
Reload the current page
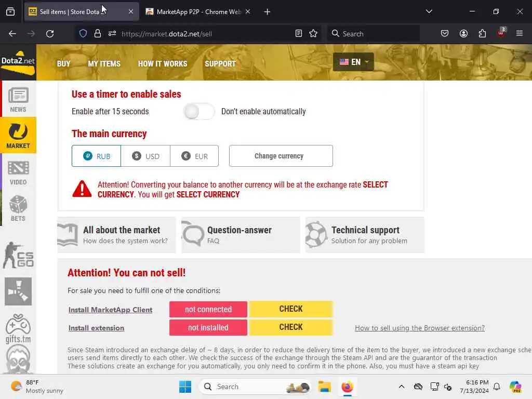click(50, 34)
